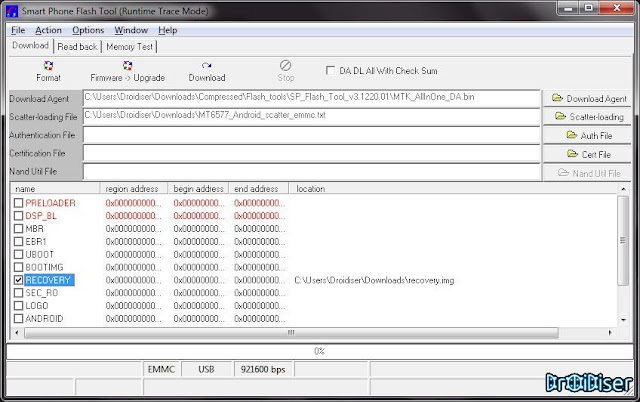Check the LOGO partition checkbox
Viewport: 640px width, 402px height.
pyautogui.click(x=18, y=306)
